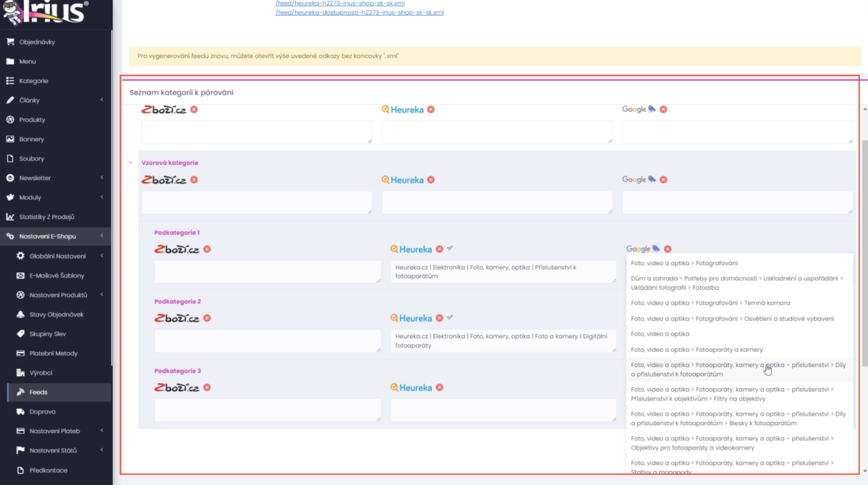The width and height of the screenshot is (868, 485).
Task: Expand the Nastavení Států submenu arrow
Action: (102, 451)
